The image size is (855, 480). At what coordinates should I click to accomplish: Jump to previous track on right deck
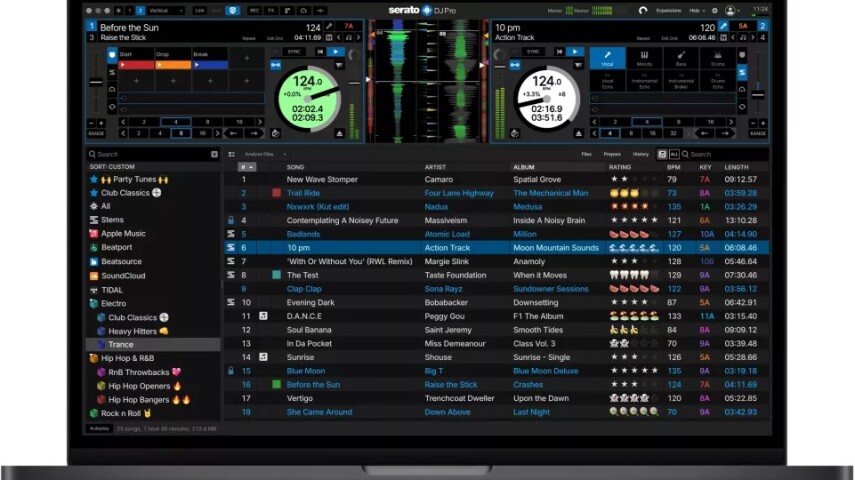(x=559, y=52)
